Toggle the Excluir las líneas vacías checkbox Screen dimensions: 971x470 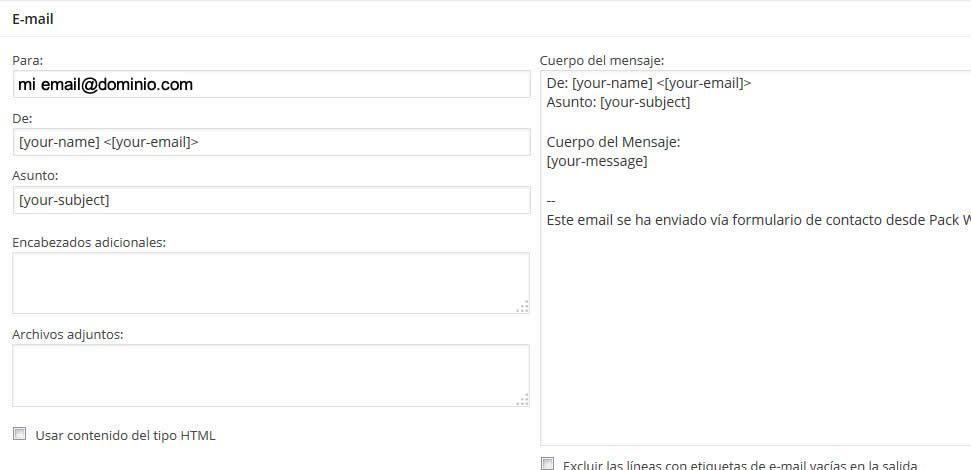click(x=547, y=464)
